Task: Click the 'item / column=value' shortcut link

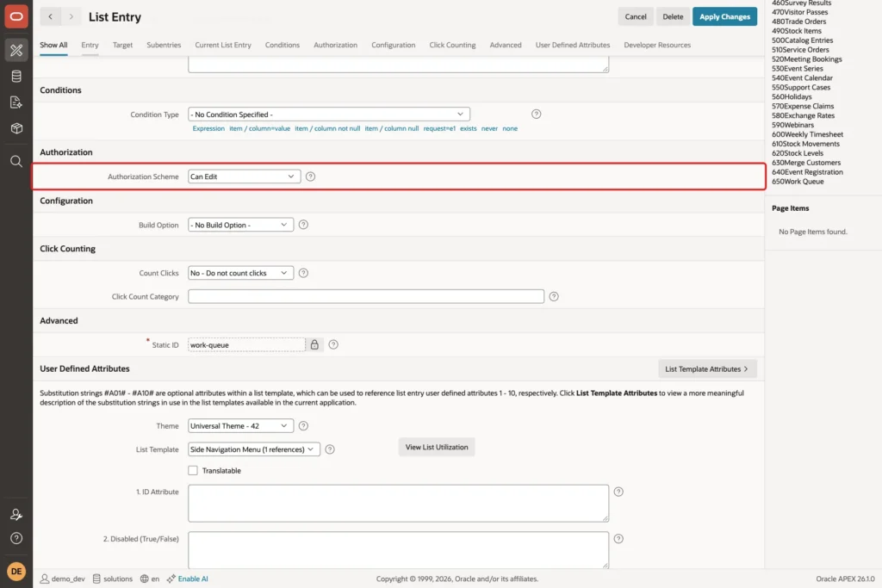Action: click(260, 129)
